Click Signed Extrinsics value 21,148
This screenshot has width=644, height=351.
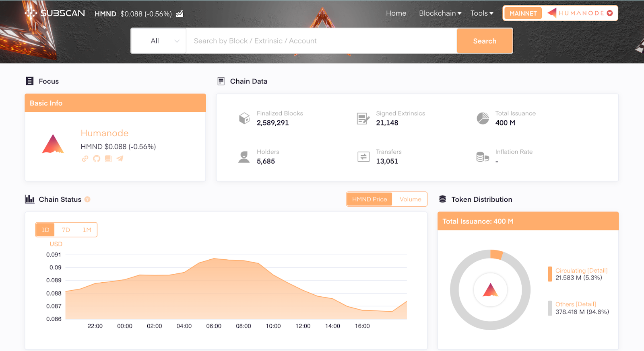[387, 123]
